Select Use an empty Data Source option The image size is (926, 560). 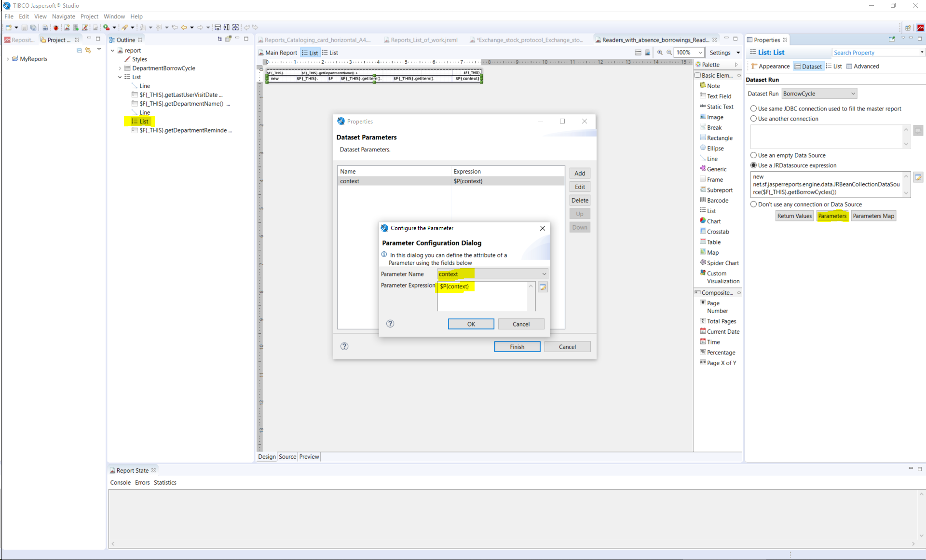click(x=753, y=155)
